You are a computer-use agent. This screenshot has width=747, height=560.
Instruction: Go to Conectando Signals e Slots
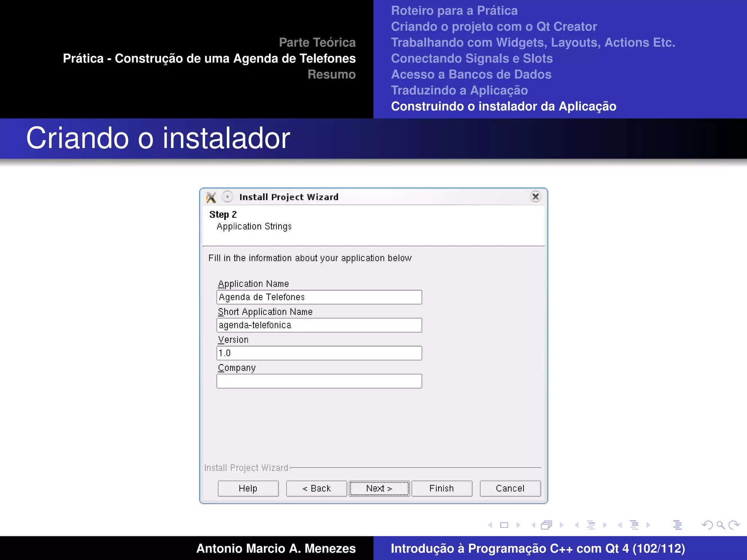[472, 59]
